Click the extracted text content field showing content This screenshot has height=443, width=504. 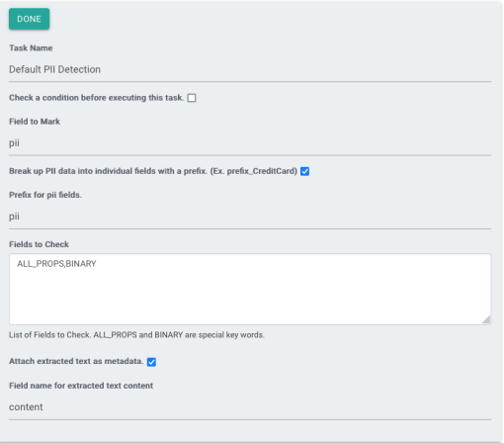point(250,407)
